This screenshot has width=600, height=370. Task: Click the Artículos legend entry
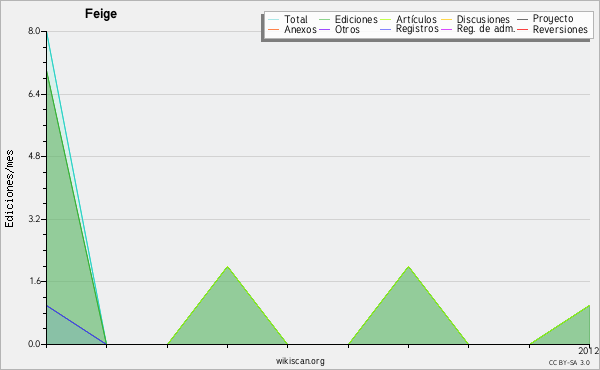point(416,19)
